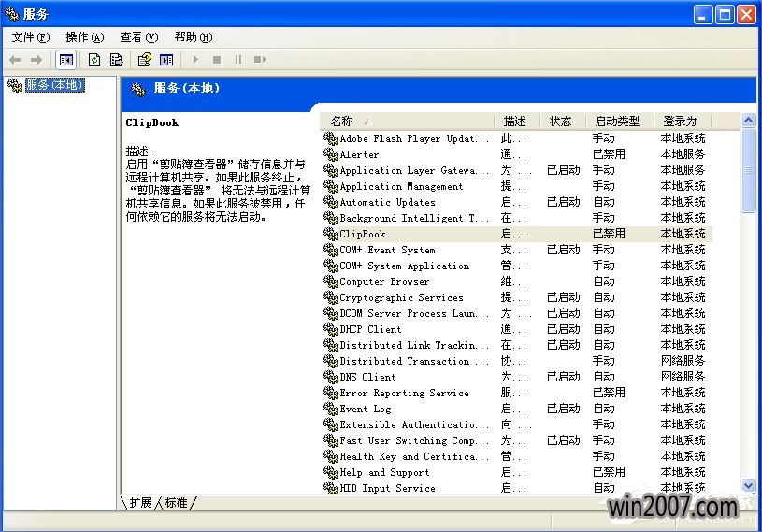
Task: Select DCOM Server Process Laun... row
Action: (517, 313)
